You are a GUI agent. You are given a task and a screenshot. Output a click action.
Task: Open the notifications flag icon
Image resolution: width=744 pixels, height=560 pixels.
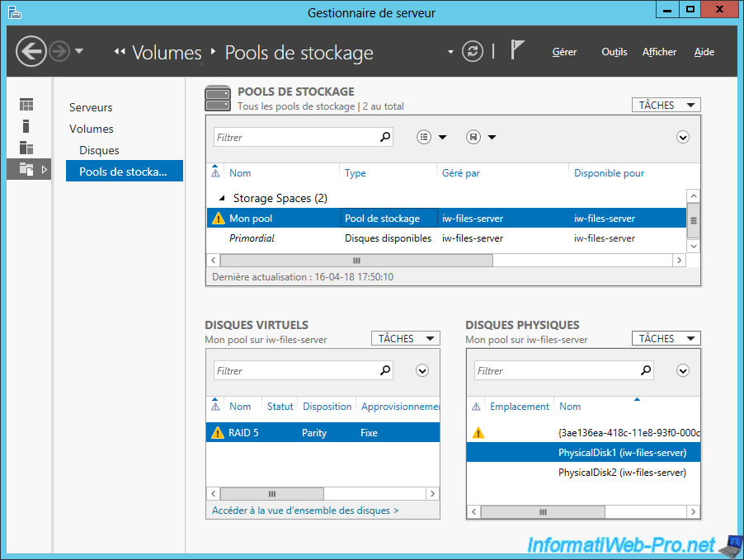[x=517, y=50]
